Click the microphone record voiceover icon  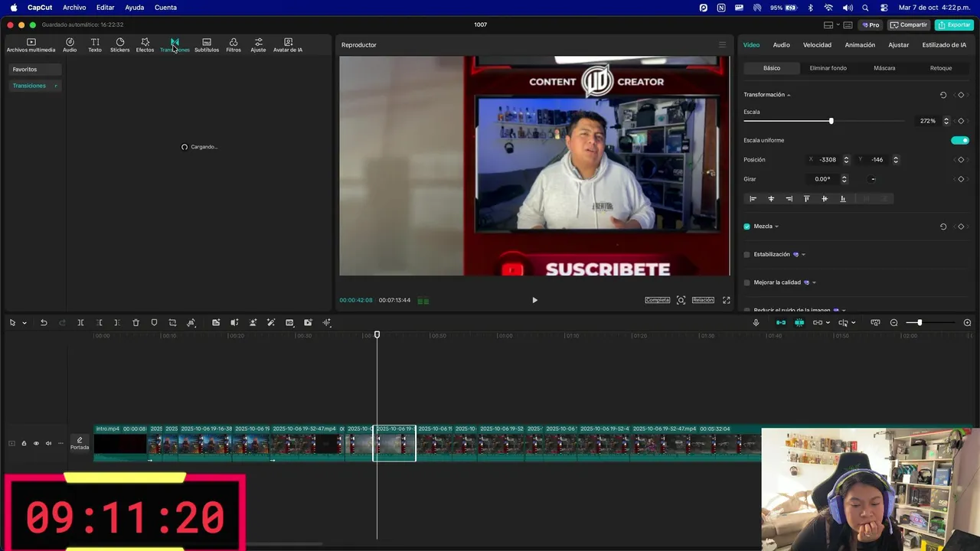coord(756,323)
